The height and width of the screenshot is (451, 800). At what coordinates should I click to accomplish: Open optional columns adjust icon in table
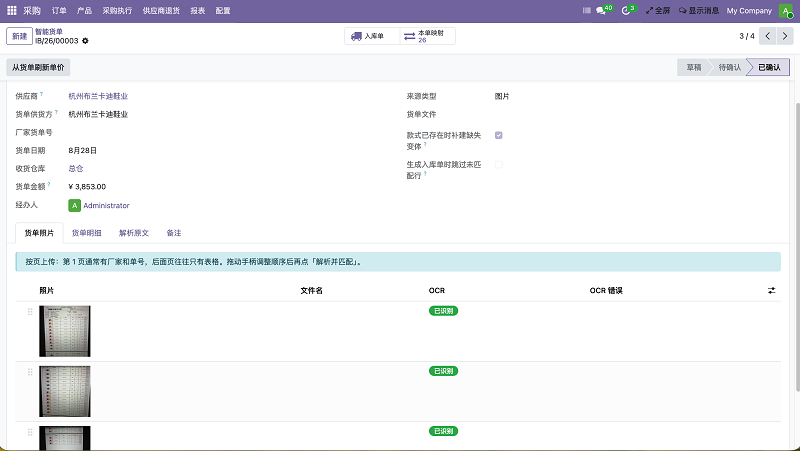771,290
